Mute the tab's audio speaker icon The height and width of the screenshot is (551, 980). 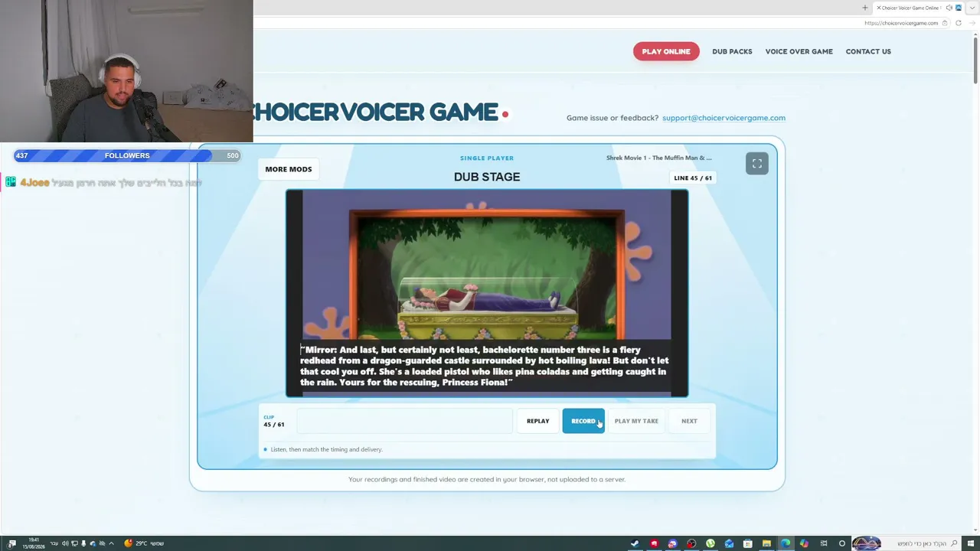click(949, 8)
